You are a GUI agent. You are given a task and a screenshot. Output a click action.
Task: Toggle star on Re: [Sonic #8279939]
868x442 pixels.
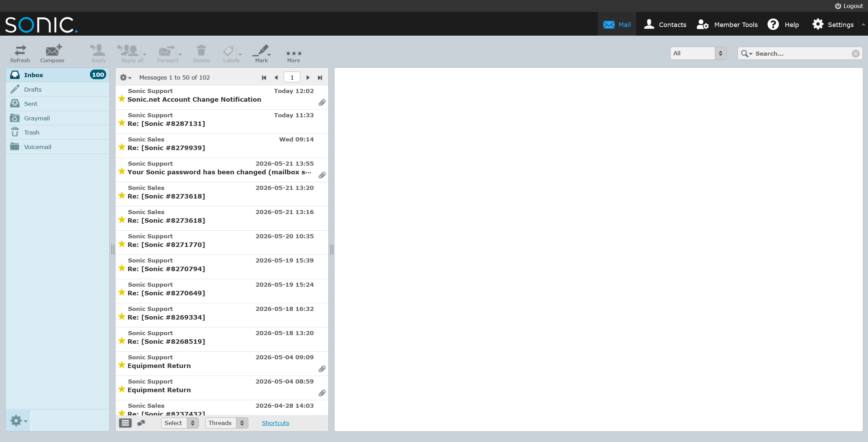coord(122,147)
